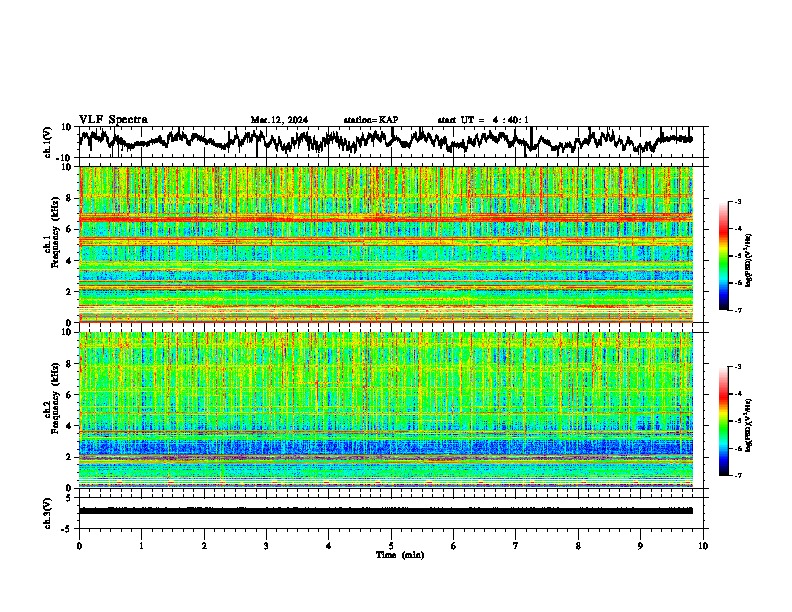Click the "3" tick on the time axis

click(266, 546)
